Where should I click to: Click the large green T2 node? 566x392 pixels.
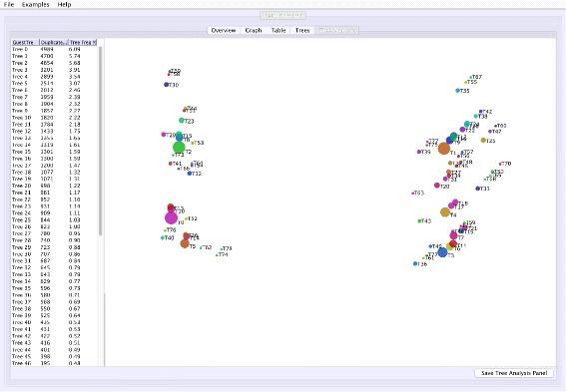pyautogui.click(x=179, y=147)
